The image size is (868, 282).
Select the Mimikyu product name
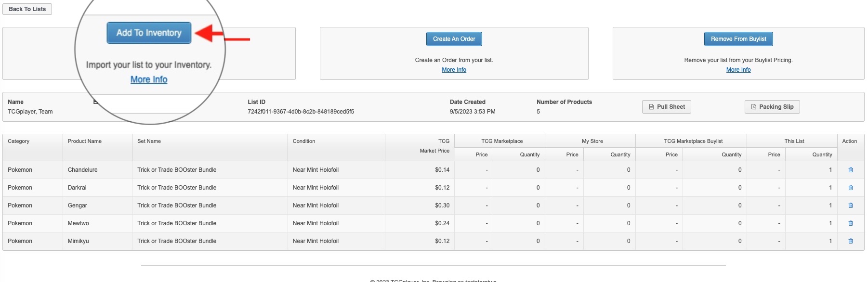coord(79,241)
